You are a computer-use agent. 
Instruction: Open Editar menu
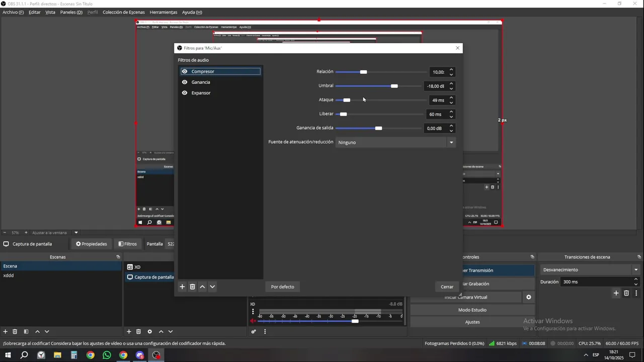pyautogui.click(x=35, y=12)
